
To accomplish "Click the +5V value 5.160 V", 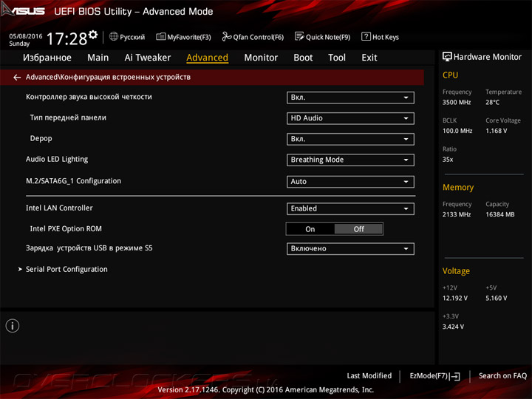I will (496, 299).
